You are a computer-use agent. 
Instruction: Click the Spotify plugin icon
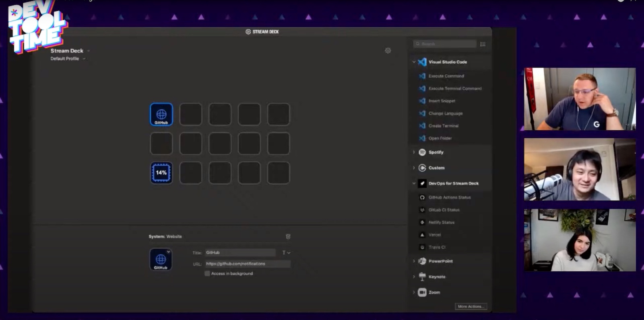tap(422, 152)
